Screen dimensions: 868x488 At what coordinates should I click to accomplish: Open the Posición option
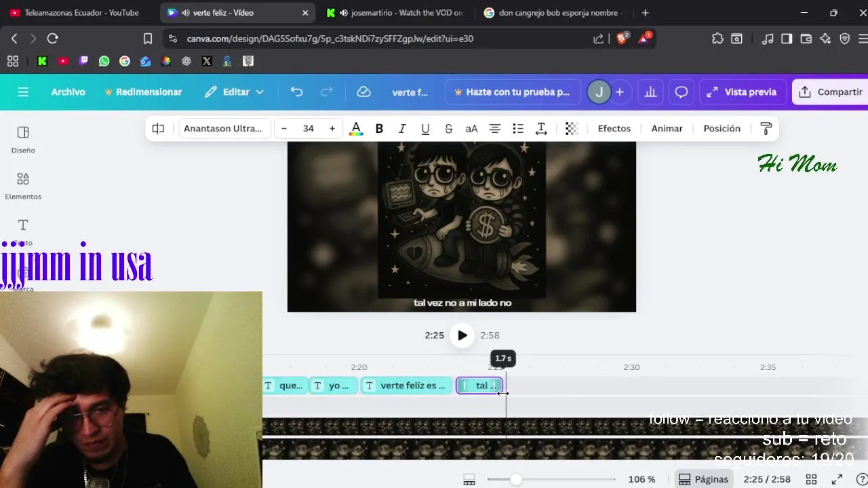pos(722,129)
